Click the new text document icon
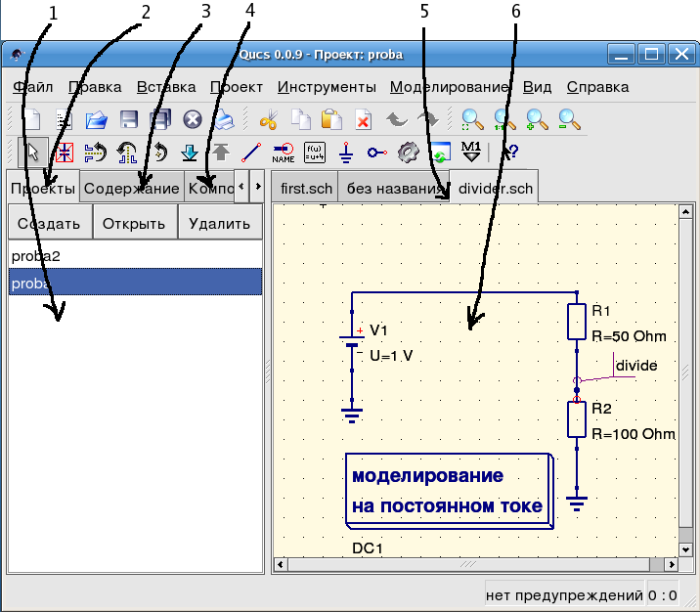Viewport: 700px width, 613px height. click(65, 119)
